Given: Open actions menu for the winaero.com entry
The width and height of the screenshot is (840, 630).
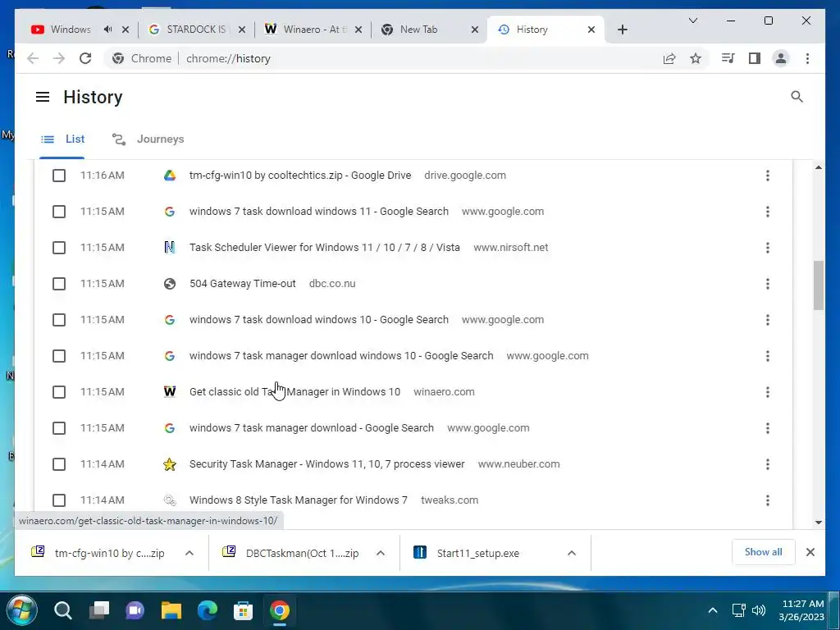Looking at the screenshot, I should pyautogui.click(x=768, y=391).
